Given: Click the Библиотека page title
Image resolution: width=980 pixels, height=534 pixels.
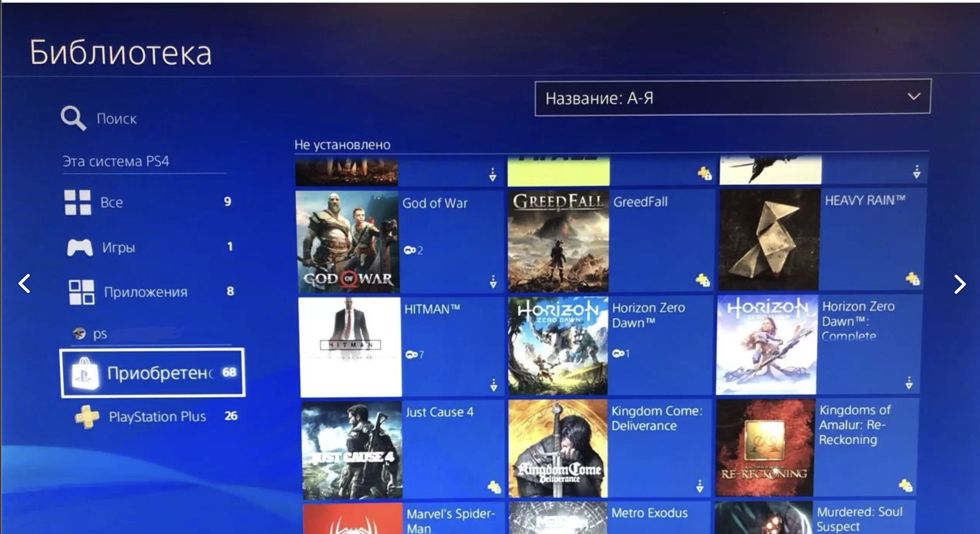Looking at the screenshot, I should 121,53.
